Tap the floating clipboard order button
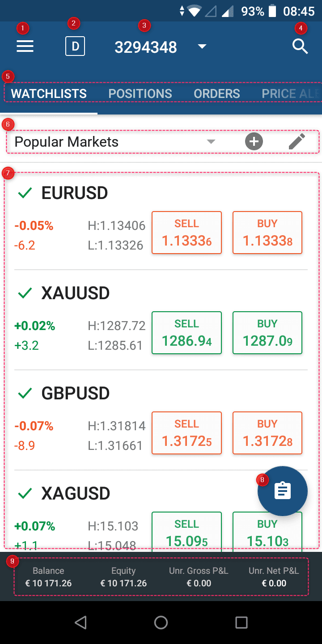This screenshot has height=644, width=322. (x=282, y=491)
